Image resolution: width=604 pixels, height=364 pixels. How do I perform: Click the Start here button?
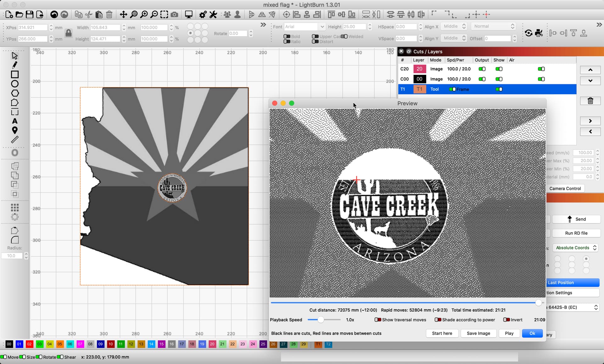[442, 334]
